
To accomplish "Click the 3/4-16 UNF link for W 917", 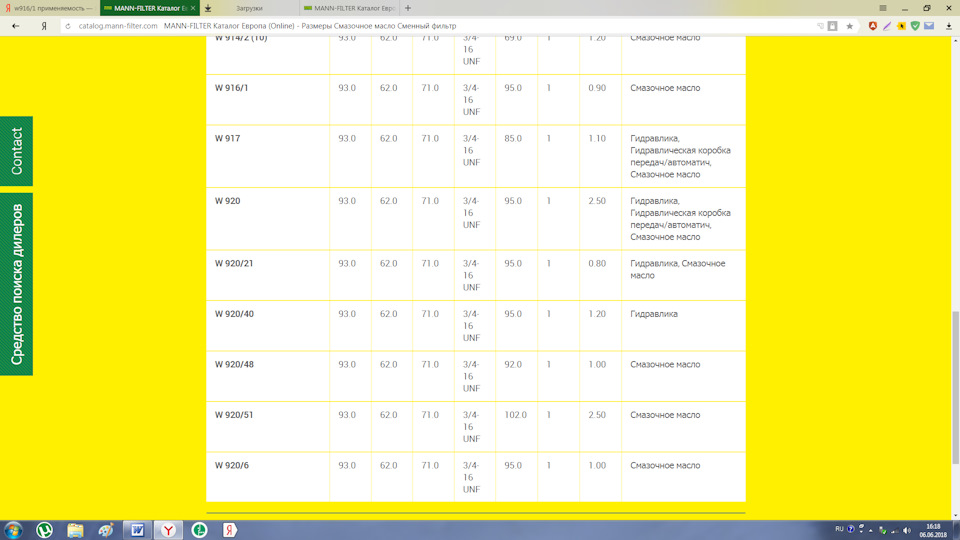I will pos(471,150).
